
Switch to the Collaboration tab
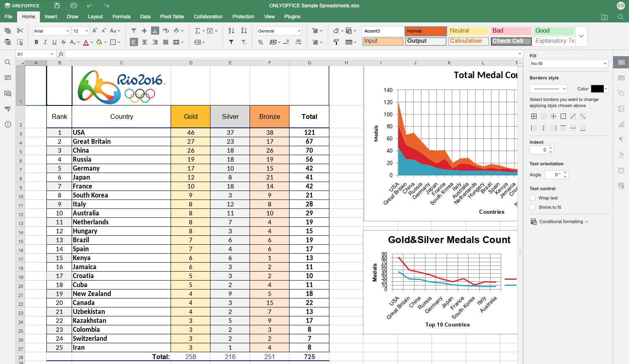click(x=208, y=17)
